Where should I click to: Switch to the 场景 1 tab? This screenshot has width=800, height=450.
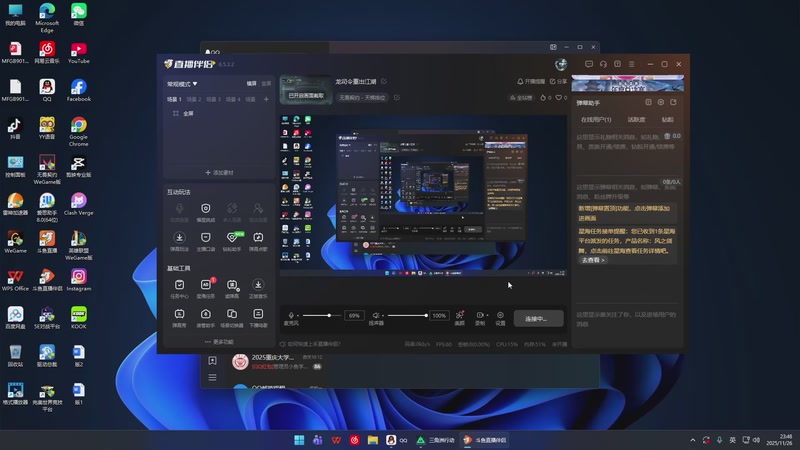coord(174,99)
